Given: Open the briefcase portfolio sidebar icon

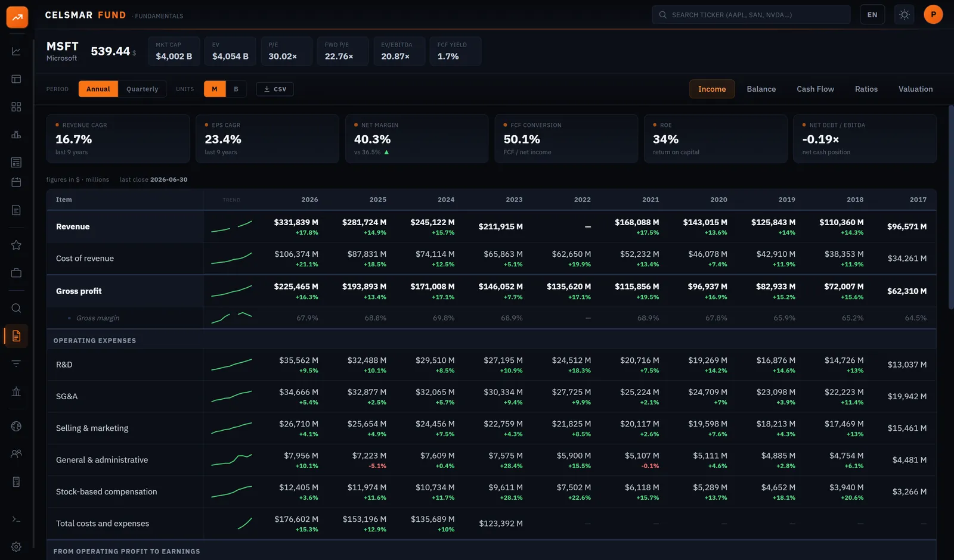Looking at the screenshot, I should click(16, 273).
